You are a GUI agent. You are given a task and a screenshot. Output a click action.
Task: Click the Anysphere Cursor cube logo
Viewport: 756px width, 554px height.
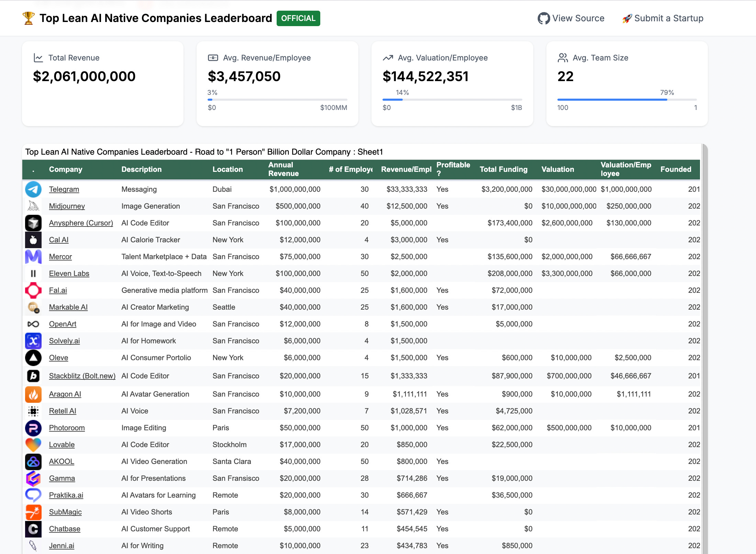[x=33, y=223]
